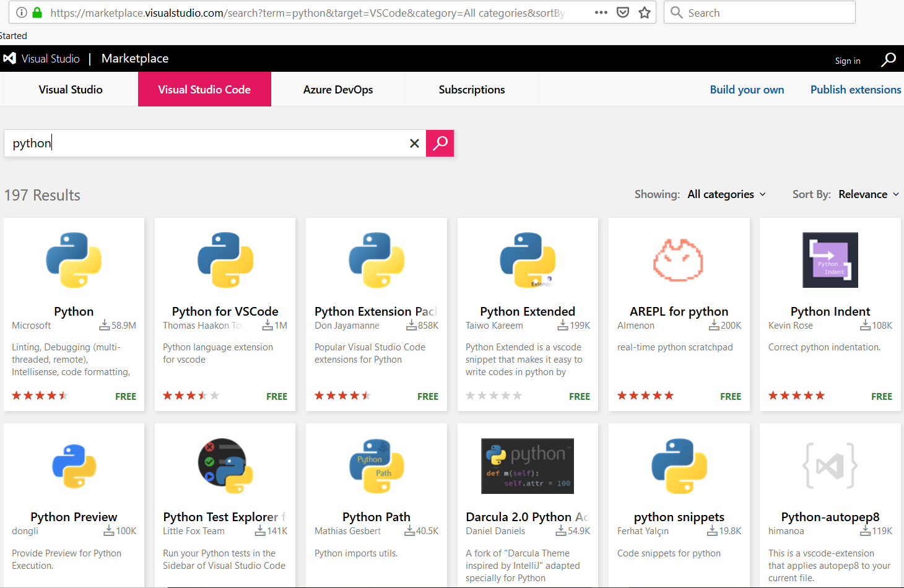
Task: Open the Python extension title link
Action: point(74,311)
